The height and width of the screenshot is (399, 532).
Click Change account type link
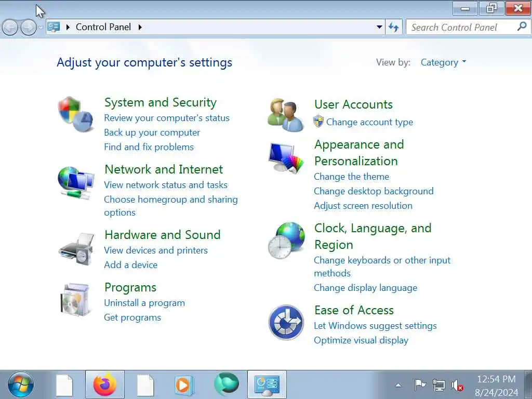click(369, 122)
